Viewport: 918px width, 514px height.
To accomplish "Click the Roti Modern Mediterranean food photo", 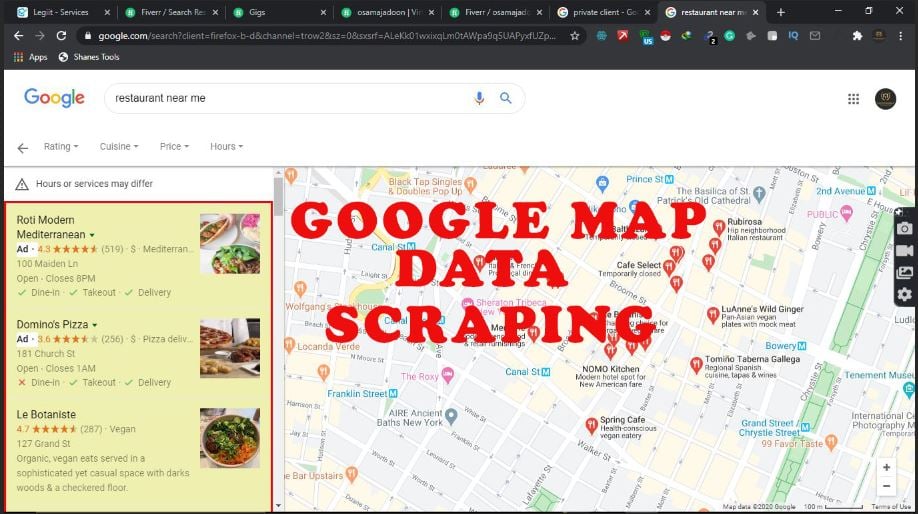I will pyautogui.click(x=230, y=244).
